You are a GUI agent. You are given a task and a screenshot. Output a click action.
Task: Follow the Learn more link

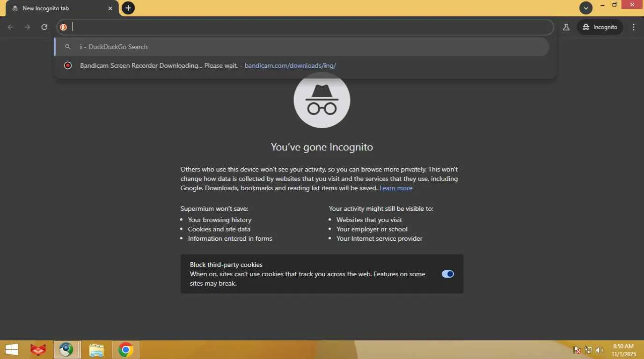click(x=396, y=188)
